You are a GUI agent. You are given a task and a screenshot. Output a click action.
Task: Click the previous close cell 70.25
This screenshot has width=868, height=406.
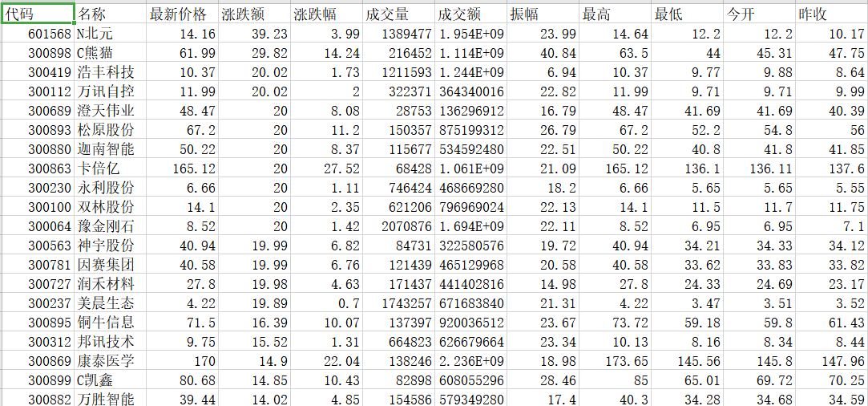832,380
